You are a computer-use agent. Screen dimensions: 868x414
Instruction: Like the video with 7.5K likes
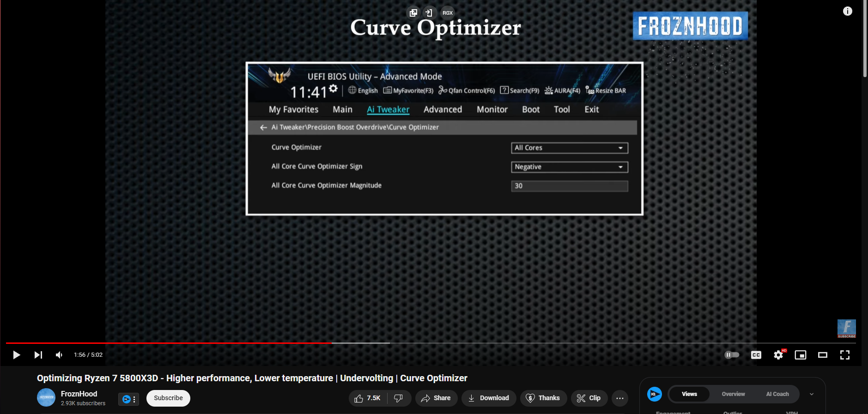367,398
